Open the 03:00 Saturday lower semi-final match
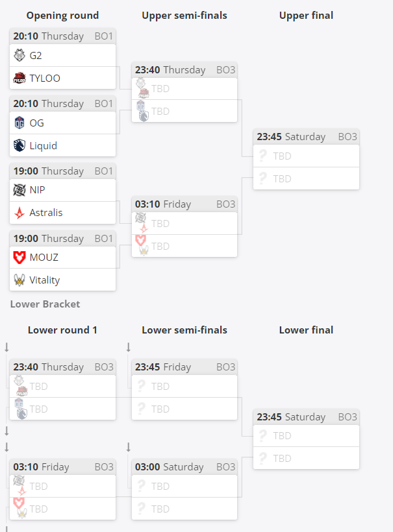Viewport: 393px width, 532px height. tap(184, 490)
